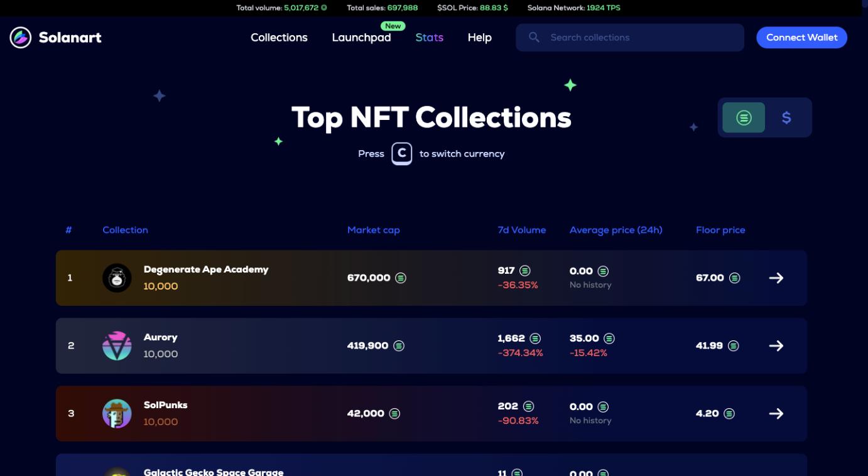Viewport: 868px width, 476px height.
Task: Click SOL icon next to Total volume
Action: click(x=324, y=8)
